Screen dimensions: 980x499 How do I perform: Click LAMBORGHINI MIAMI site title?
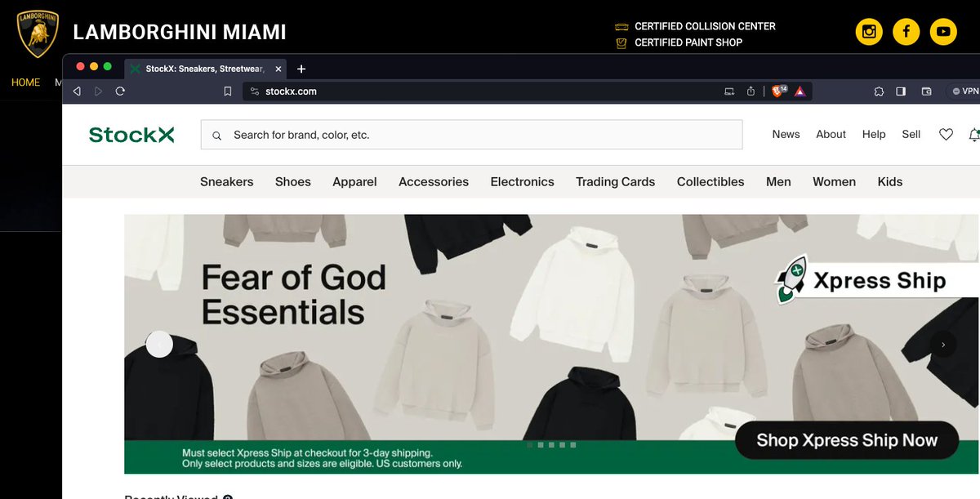click(180, 33)
